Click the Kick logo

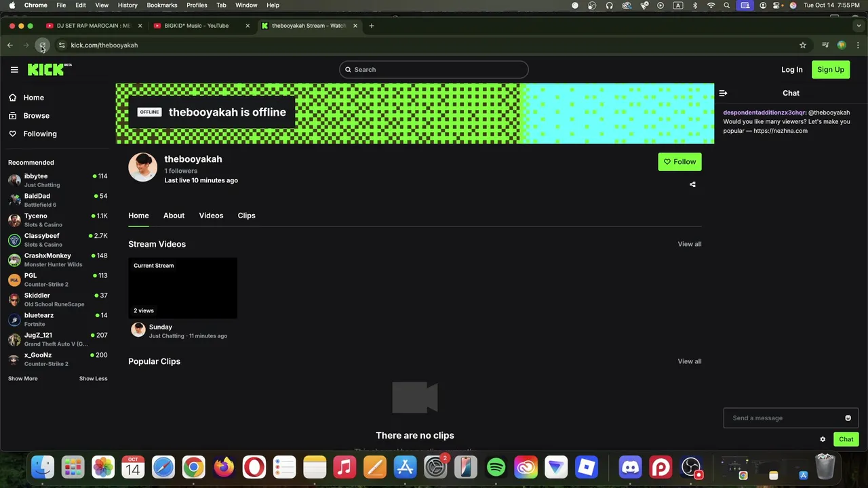pyautogui.click(x=50, y=69)
